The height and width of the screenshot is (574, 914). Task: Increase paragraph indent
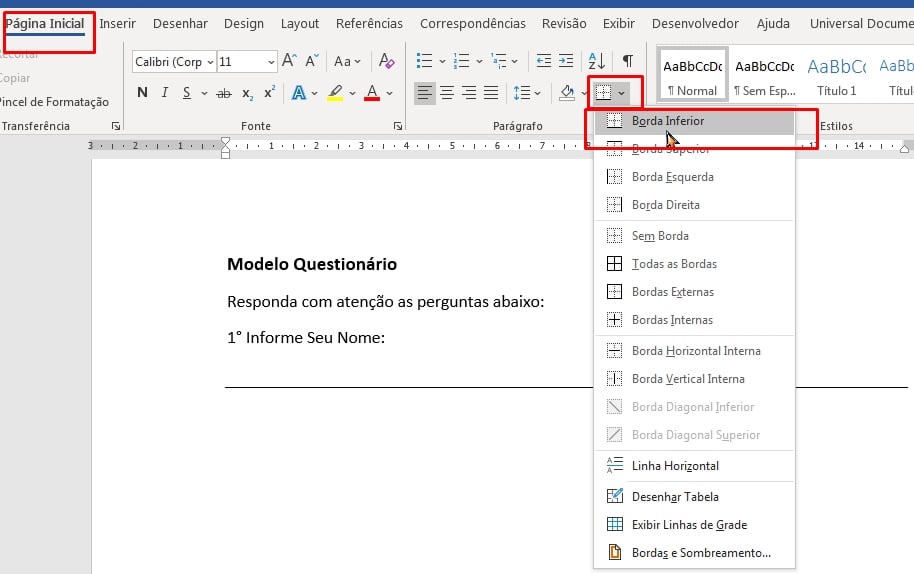(566, 61)
